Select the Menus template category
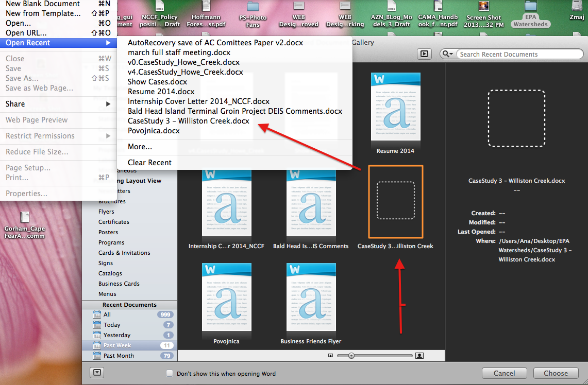The width and height of the screenshot is (588, 385). (107, 294)
